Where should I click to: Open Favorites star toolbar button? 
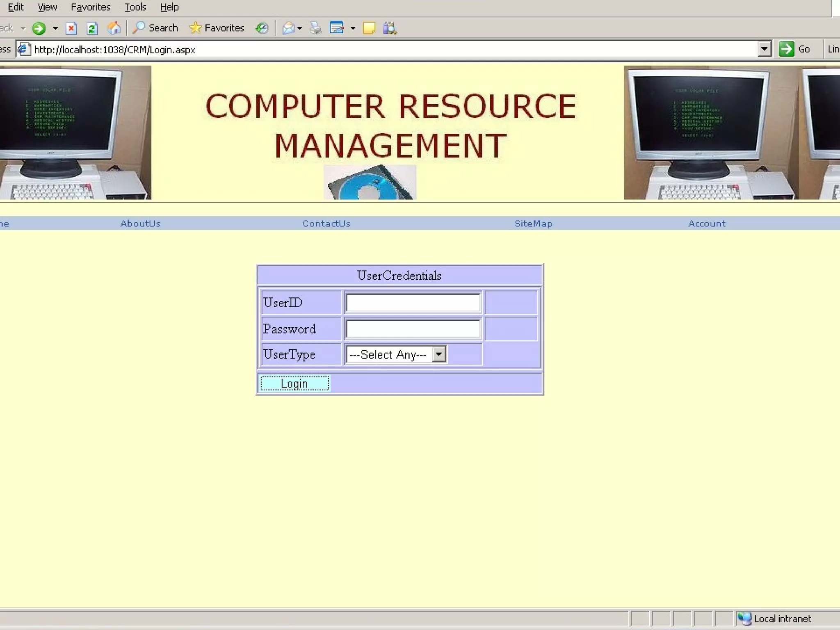click(217, 28)
